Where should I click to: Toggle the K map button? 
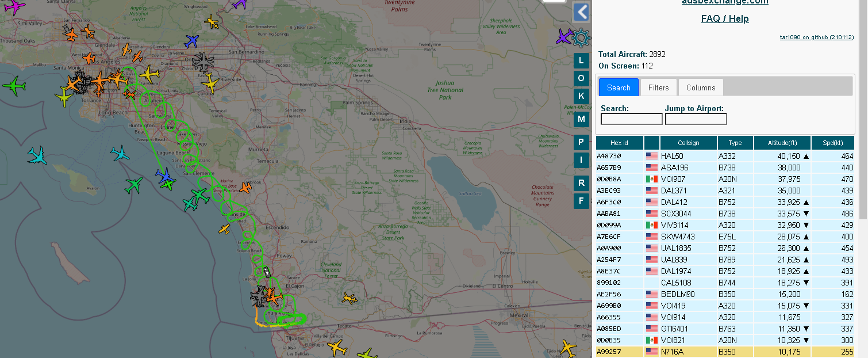(581, 96)
